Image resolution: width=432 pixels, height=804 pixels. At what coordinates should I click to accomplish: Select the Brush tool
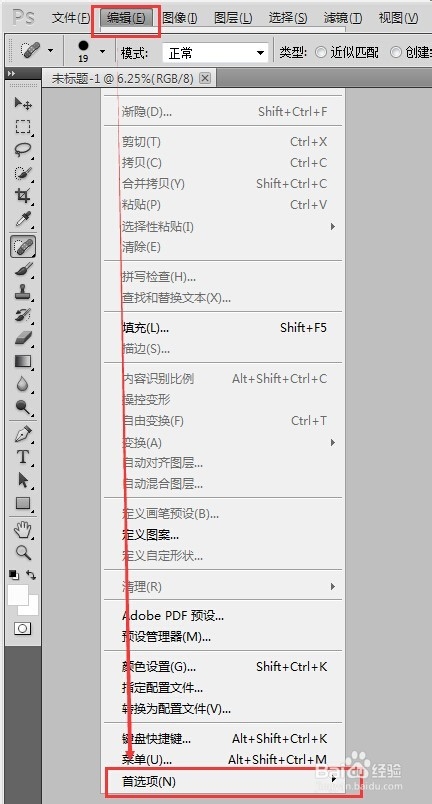tap(23, 269)
